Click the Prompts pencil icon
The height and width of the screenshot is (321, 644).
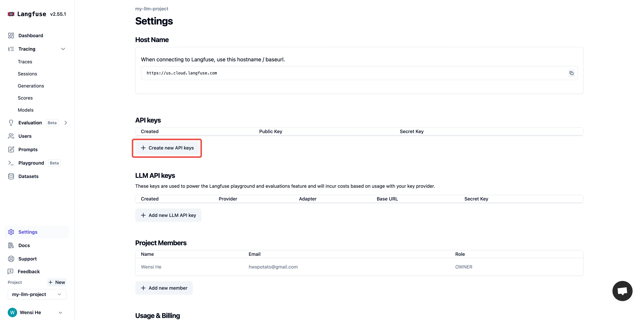tap(11, 149)
